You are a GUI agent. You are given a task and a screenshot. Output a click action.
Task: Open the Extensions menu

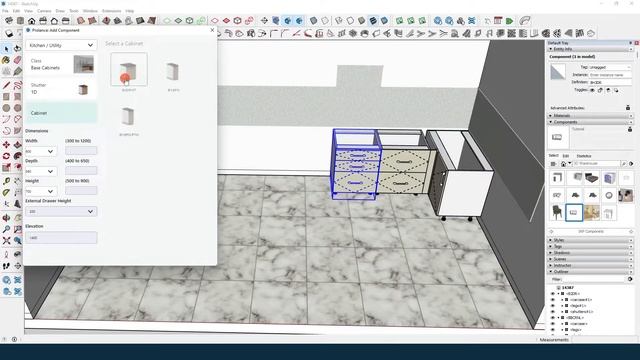point(111,11)
